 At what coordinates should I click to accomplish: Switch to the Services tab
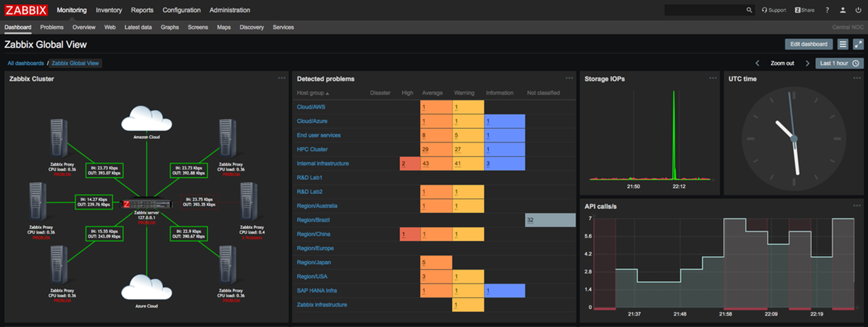[x=283, y=27]
